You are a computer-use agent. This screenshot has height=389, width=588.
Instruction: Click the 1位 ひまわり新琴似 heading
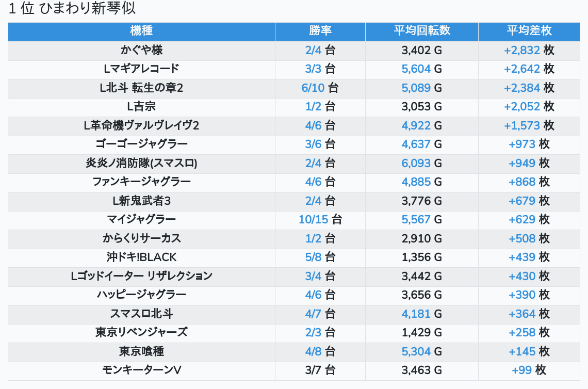pyautogui.click(x=72, y=9)
